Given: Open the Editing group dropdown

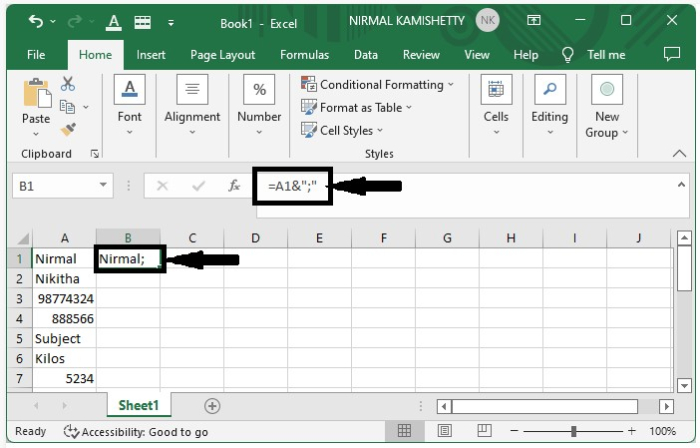Looking at the screenshot, I should tap(550, 105).
